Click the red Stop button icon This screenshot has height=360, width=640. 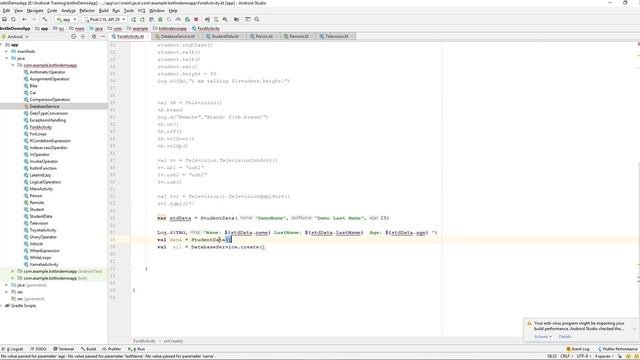[x=196, y=19]
